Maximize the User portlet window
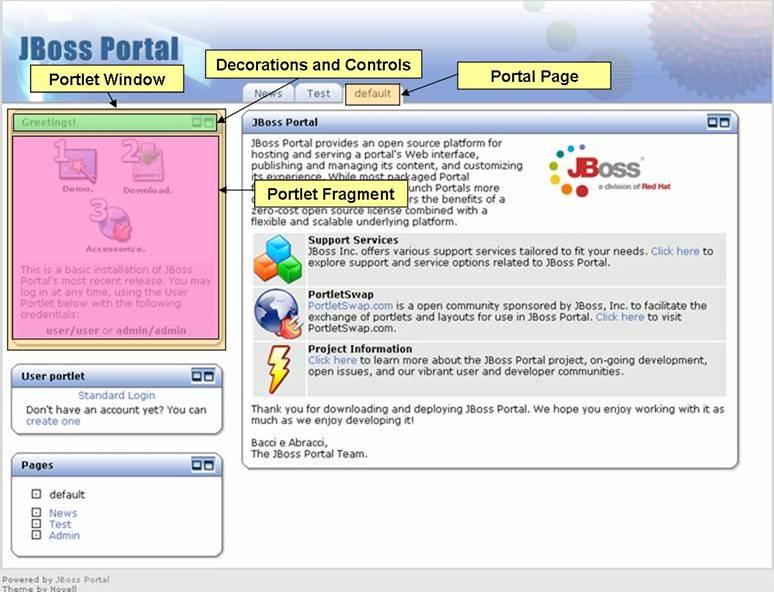 click(209, 376)
